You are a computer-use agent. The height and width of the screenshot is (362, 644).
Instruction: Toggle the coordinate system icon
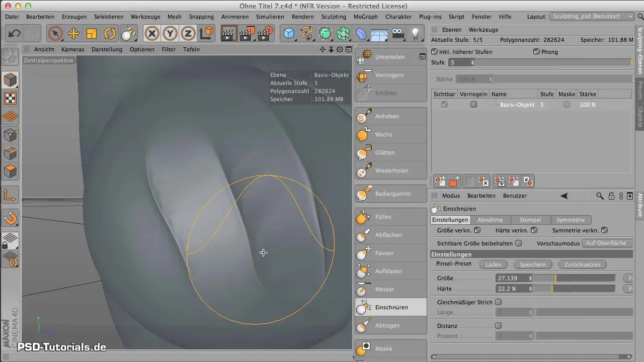coord(206,34)
